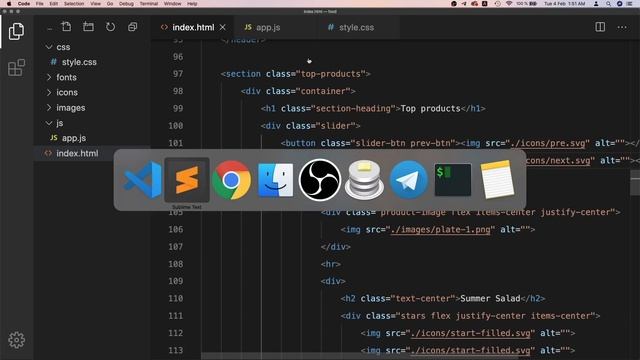Click the New Folder icon in explorer toolbar
The height and width of the screenshot is (360, 640).
point(88,27)
